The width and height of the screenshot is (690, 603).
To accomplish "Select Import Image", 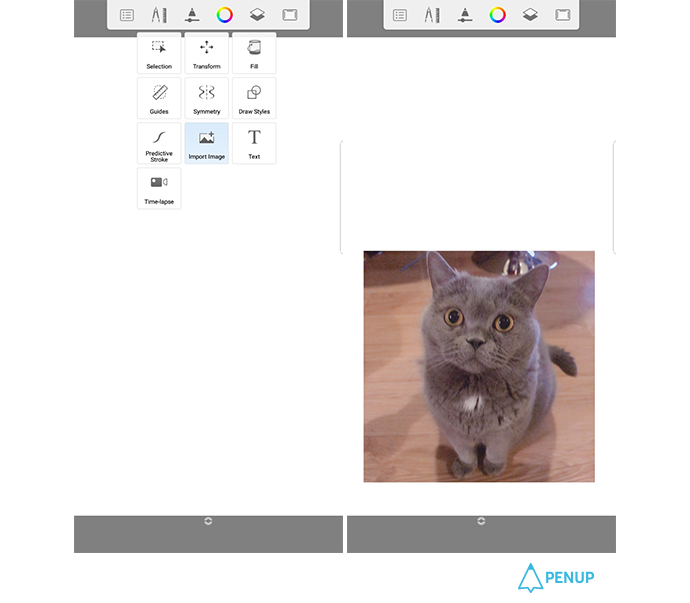I will point(206,143).
